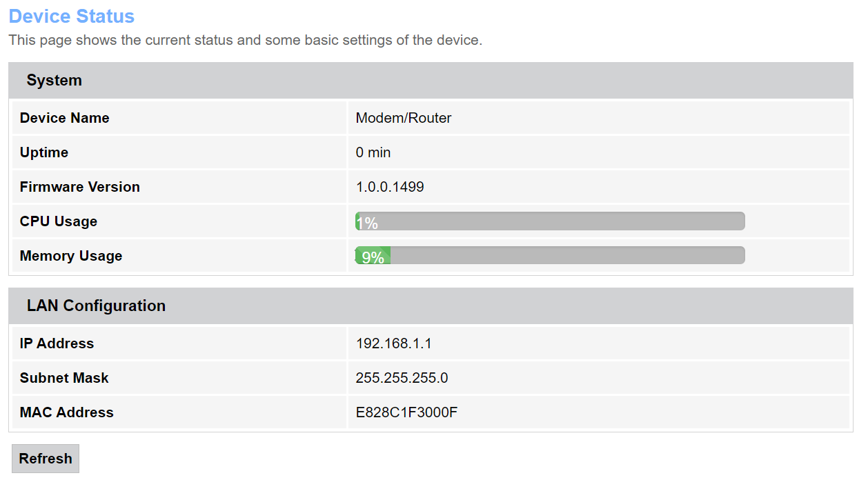Select the LAN Configuration section header
Image resolution: width=868 pixels, height=480 pixels.
pyautogui.click(x=96, y=306)
